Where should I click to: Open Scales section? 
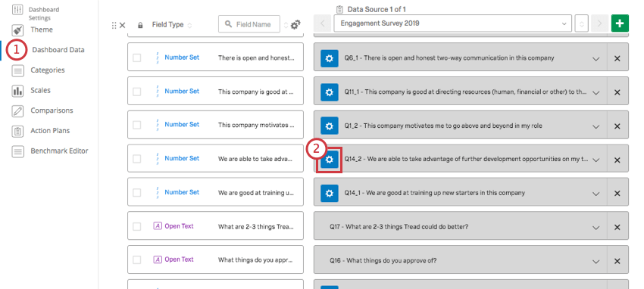[x=40, y=90]
